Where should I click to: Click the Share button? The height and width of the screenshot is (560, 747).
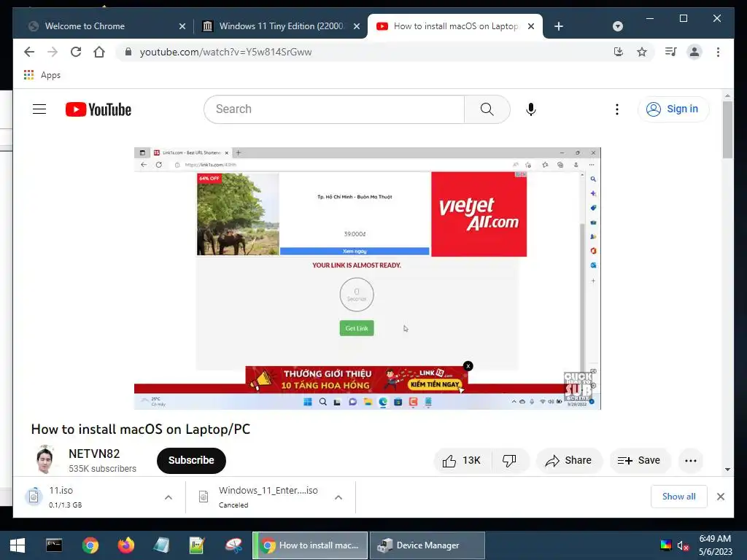point(569,461)
